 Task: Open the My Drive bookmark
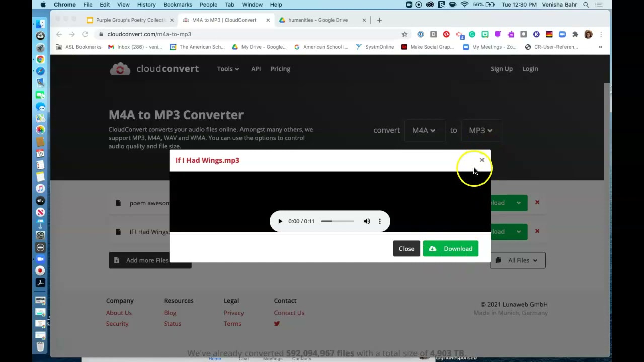260,47
